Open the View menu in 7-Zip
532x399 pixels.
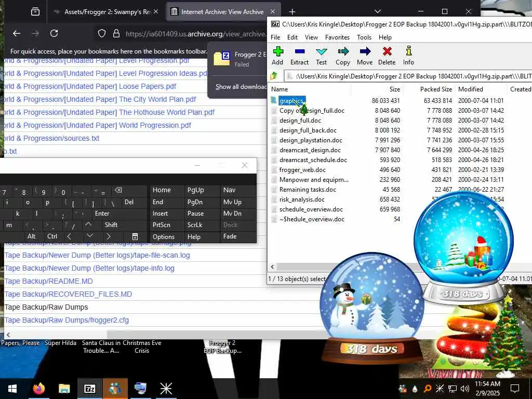311,37
